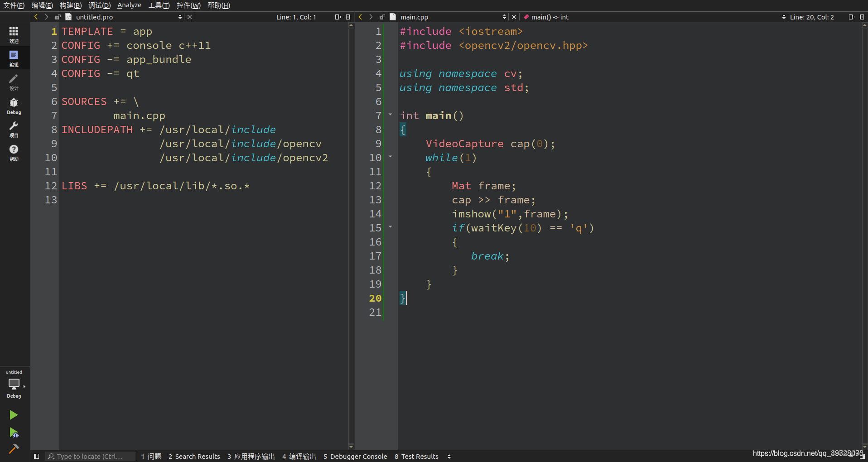This screenshot has width=868, height=462.
Task: Build the project with the hammer icon
Action: pos(14,449)
